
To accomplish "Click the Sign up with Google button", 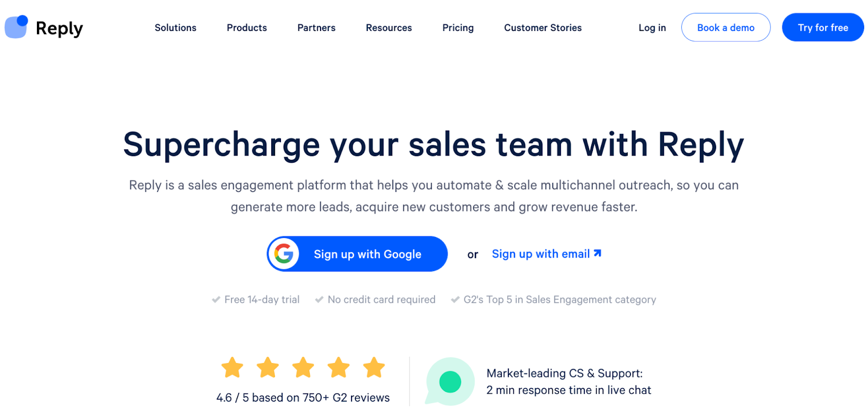I will 357,254.
